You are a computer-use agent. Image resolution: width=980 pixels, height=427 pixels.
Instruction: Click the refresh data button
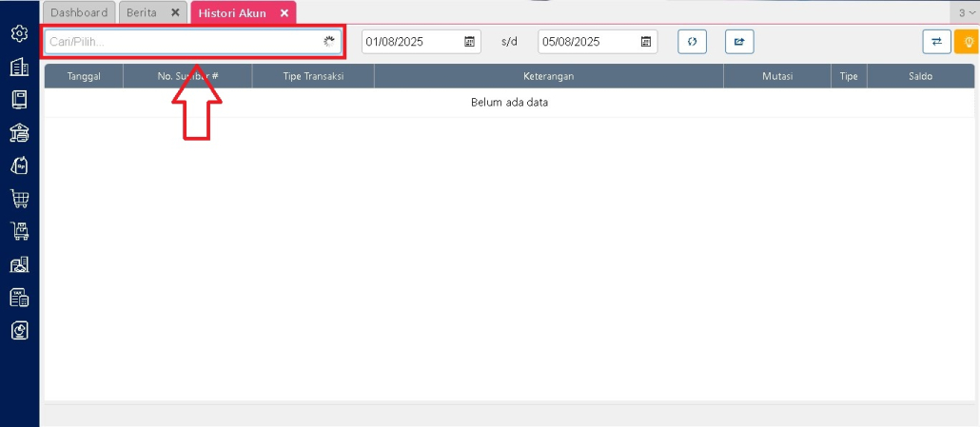(692, 42)
